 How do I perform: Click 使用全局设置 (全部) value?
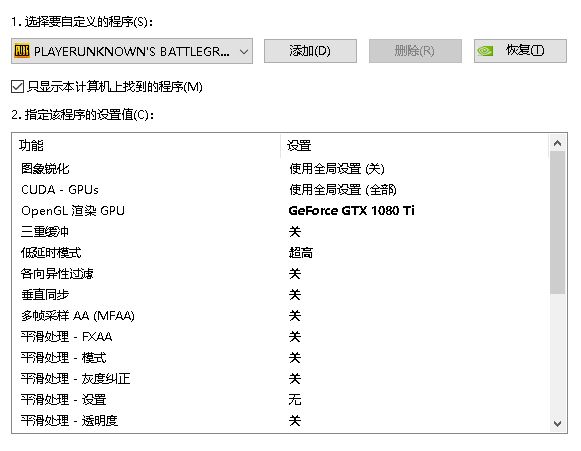click(343, 190)
